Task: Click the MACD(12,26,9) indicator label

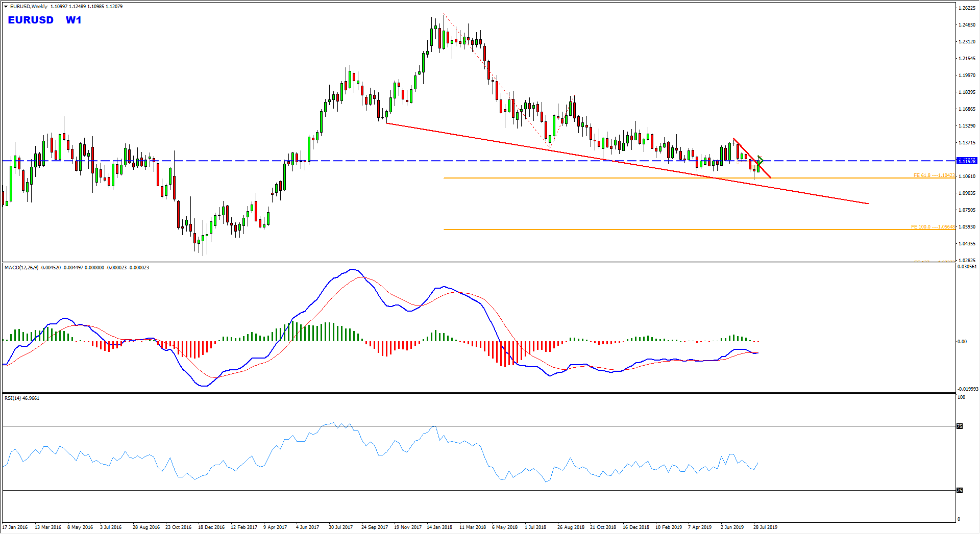Action: point(21,268)
